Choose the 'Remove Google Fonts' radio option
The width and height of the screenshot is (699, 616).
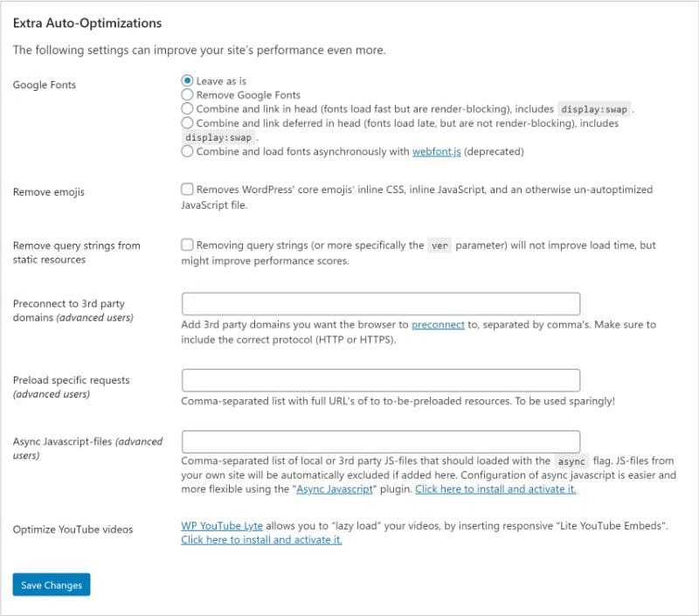[187, 95]
